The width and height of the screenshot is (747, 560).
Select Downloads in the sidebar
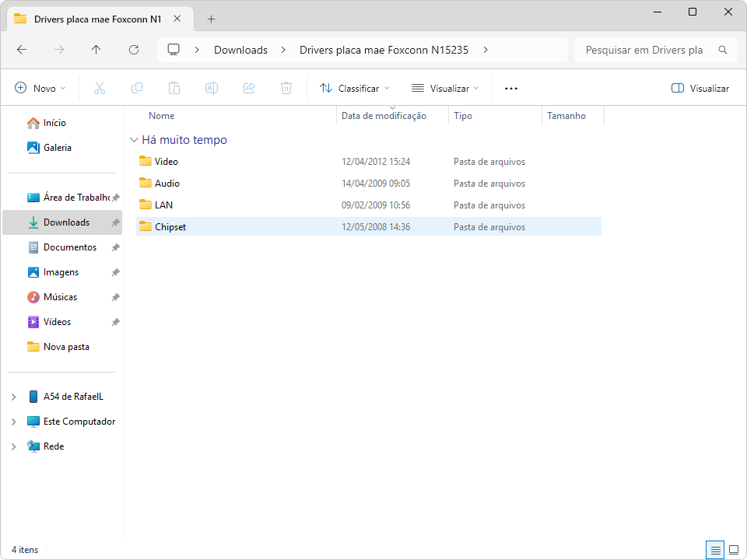(62, 222)
